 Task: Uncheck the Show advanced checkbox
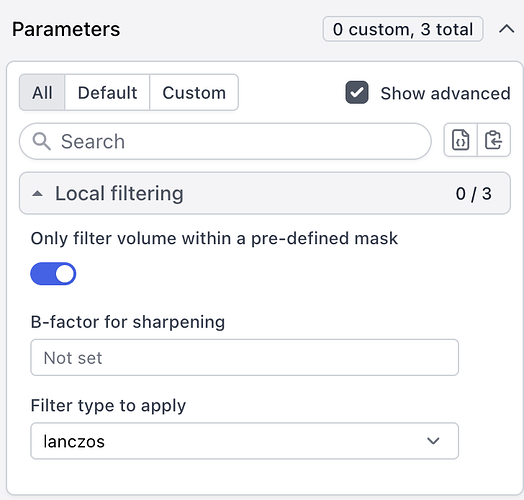(x=357, y=93)
